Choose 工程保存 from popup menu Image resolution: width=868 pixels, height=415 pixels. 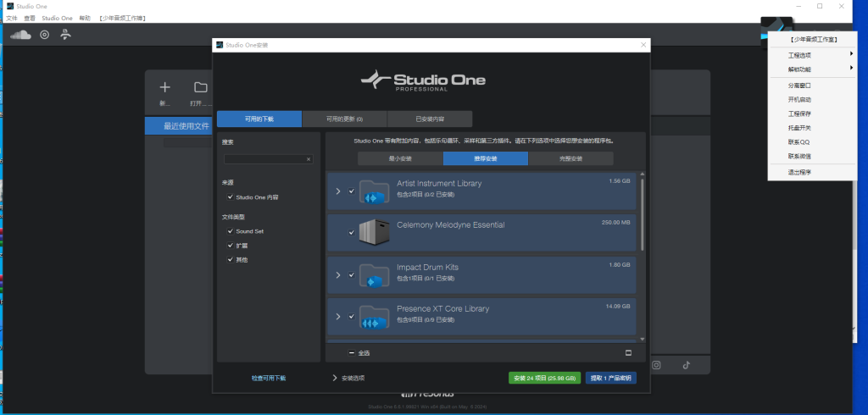812,113
